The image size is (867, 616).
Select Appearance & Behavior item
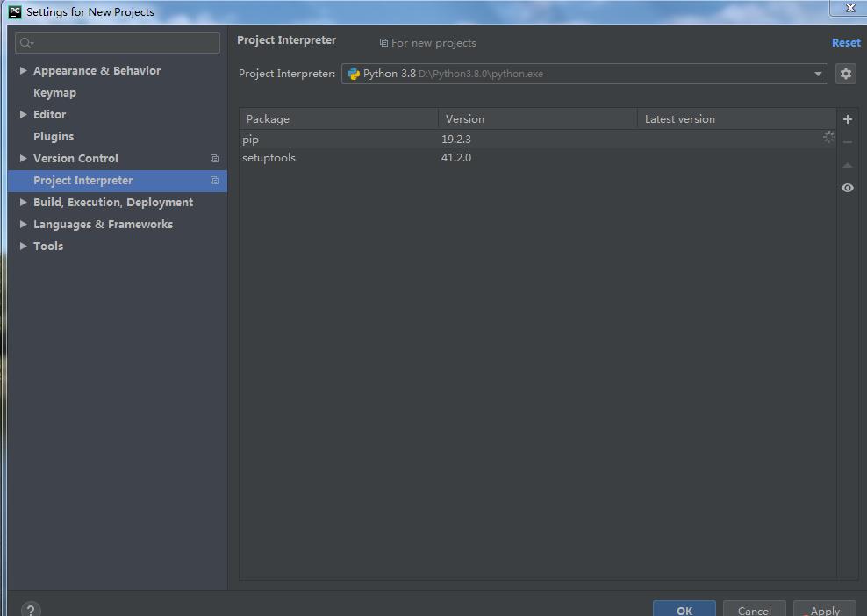coord(97,71)
